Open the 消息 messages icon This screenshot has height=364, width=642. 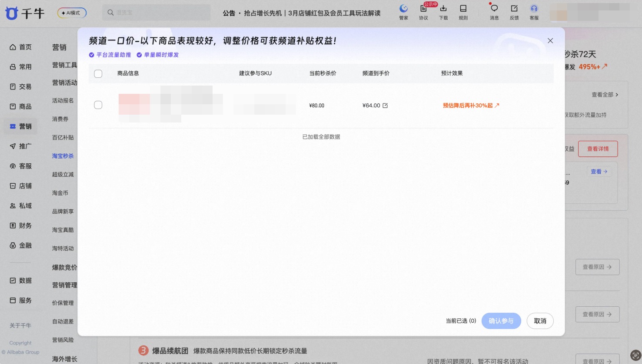click(x=494, y=12)
